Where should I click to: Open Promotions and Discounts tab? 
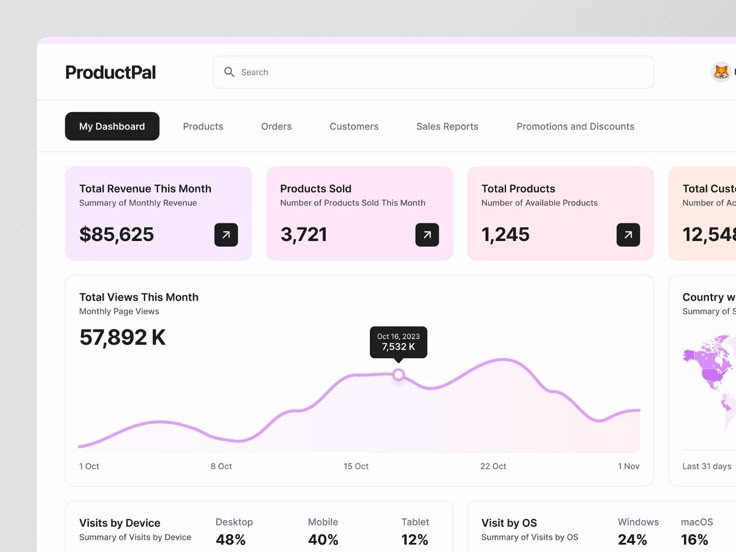point(575,126)
